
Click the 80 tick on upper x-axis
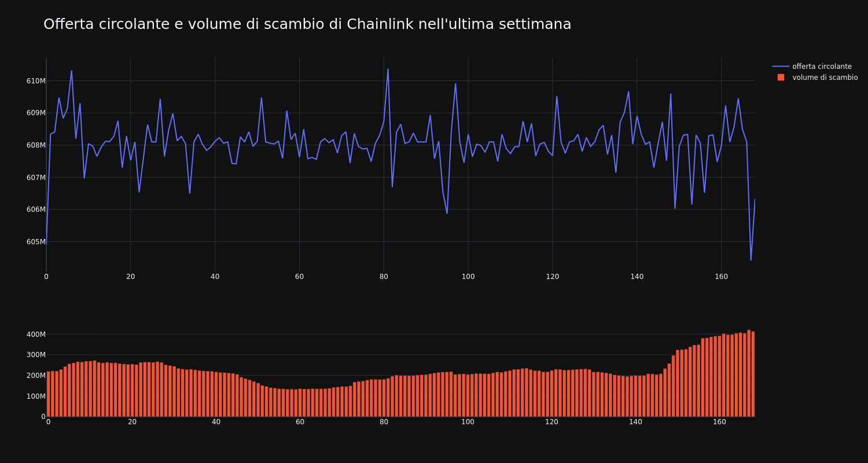point(384,277)
